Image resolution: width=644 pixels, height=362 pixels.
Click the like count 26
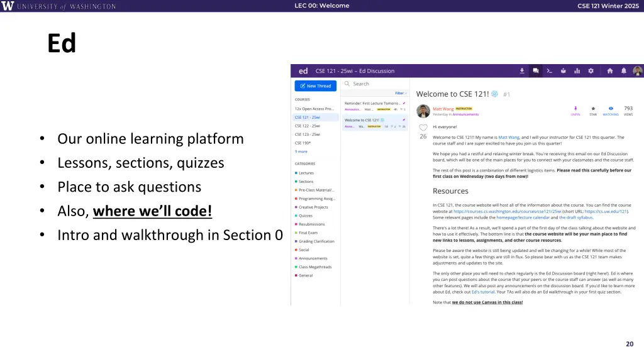[423, 136]
